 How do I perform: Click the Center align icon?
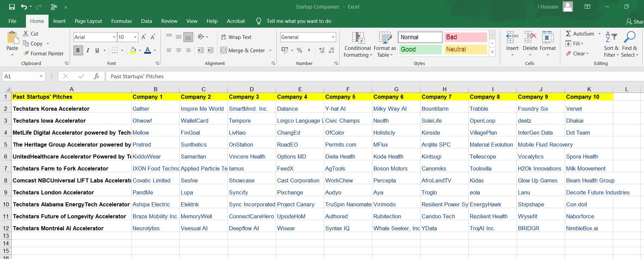coord(178,50)
